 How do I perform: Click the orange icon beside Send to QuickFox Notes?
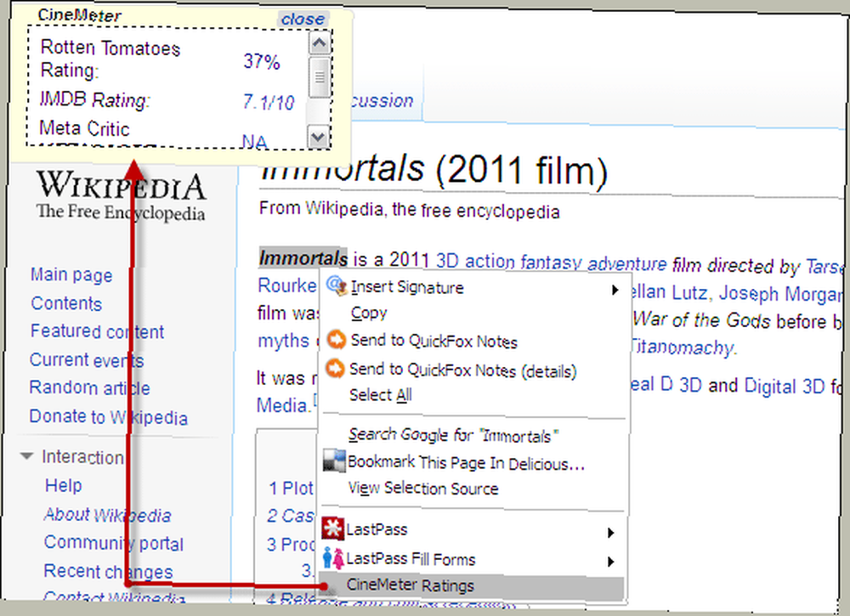point(336,340)
